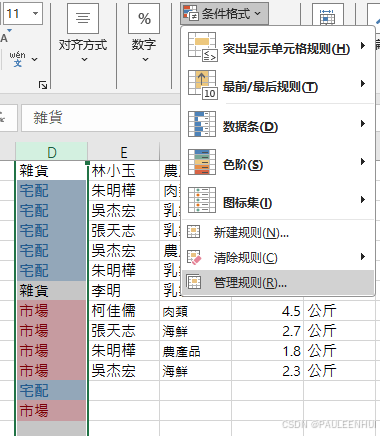
Task: Click the icon sets icon
Action: 202,200
